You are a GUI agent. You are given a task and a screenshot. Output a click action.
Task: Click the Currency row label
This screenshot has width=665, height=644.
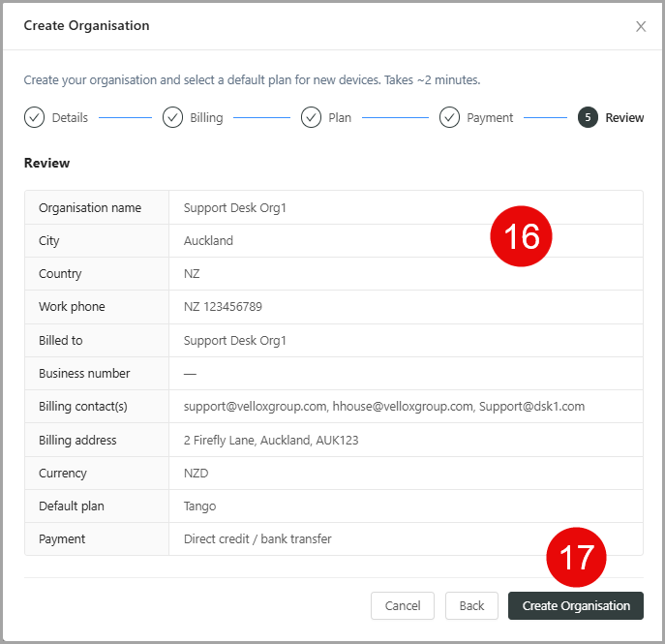coord(62,473)
